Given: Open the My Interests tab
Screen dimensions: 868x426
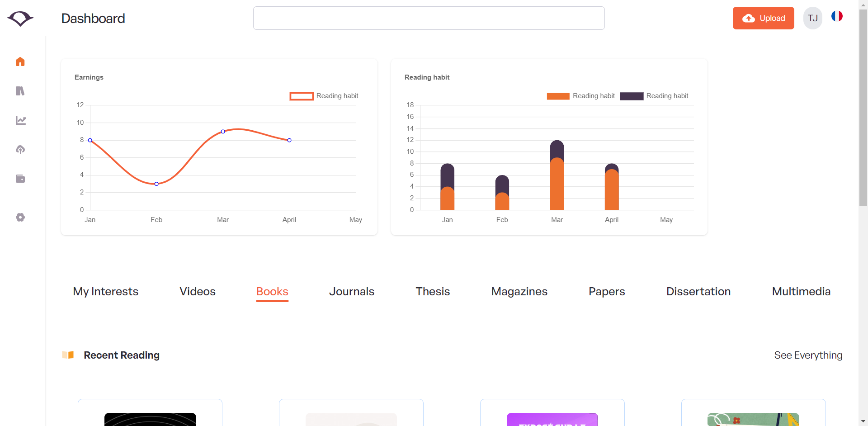Looking at the screenshot, I should pyautogui.click(x=106, y=292).
